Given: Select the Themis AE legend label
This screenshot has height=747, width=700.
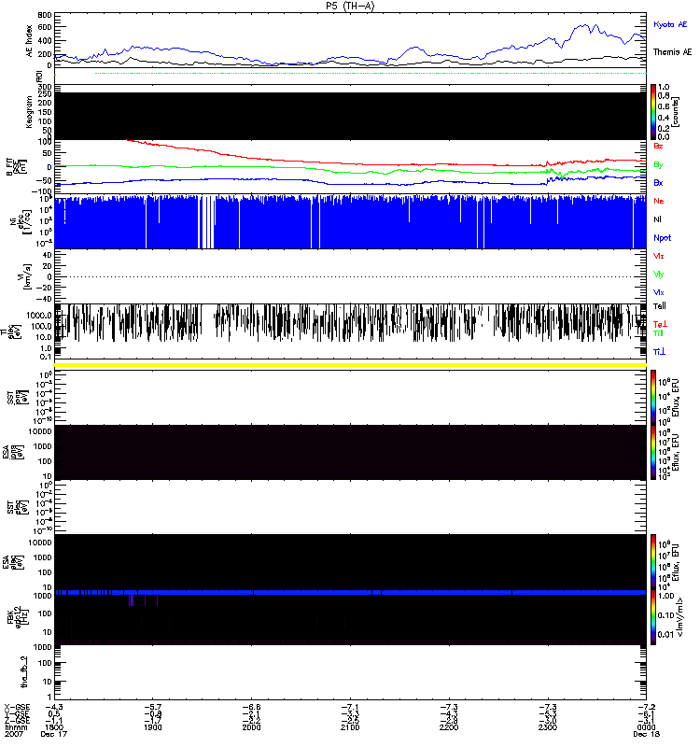Looking at the screenshot, I should (672, 52).
